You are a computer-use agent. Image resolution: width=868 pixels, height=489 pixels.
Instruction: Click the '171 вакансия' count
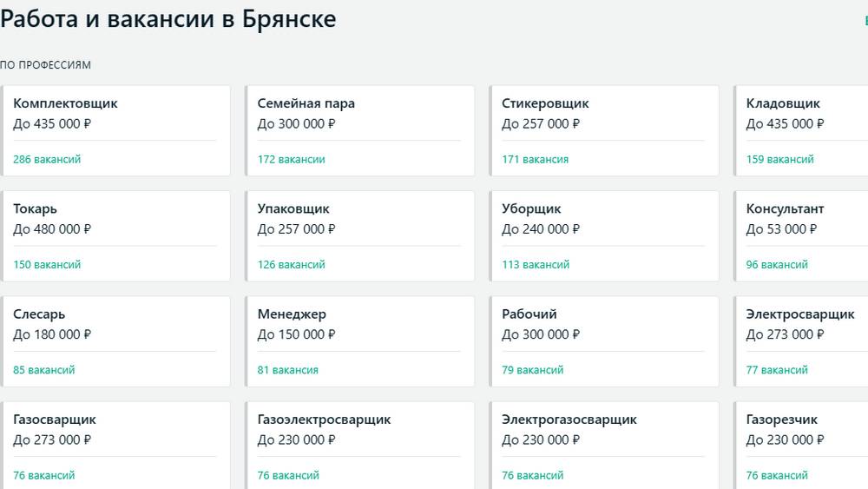[536, 160]
